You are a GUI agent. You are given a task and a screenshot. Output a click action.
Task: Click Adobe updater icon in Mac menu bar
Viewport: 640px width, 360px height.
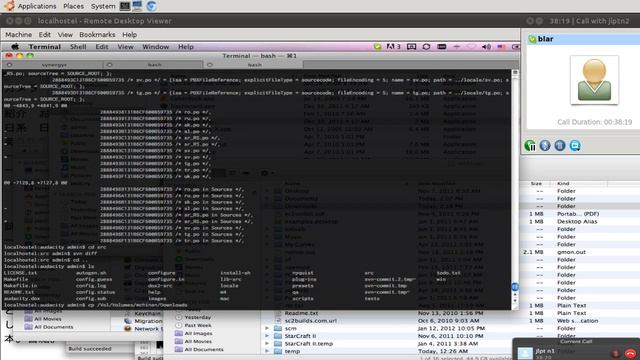[393, 47]
